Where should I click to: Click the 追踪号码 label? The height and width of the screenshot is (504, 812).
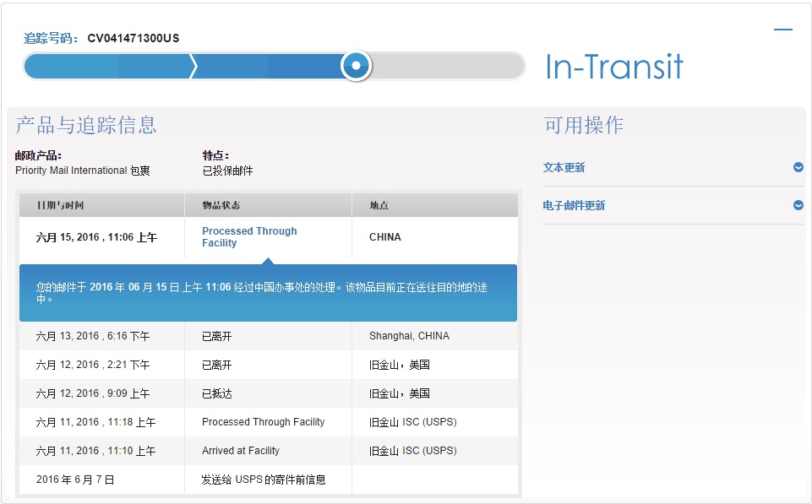pyautogui.click(x=51, y=38)
